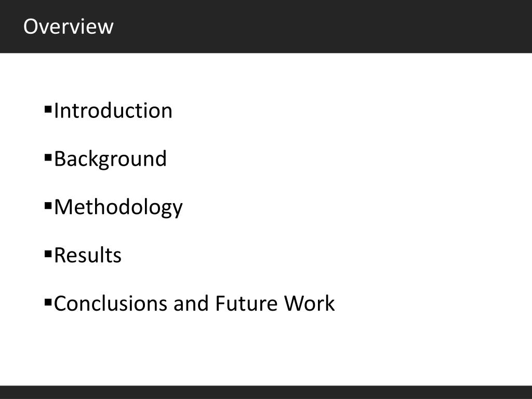Click the capital O in Overview
532x399 pixels.
[x=31, y=26]
